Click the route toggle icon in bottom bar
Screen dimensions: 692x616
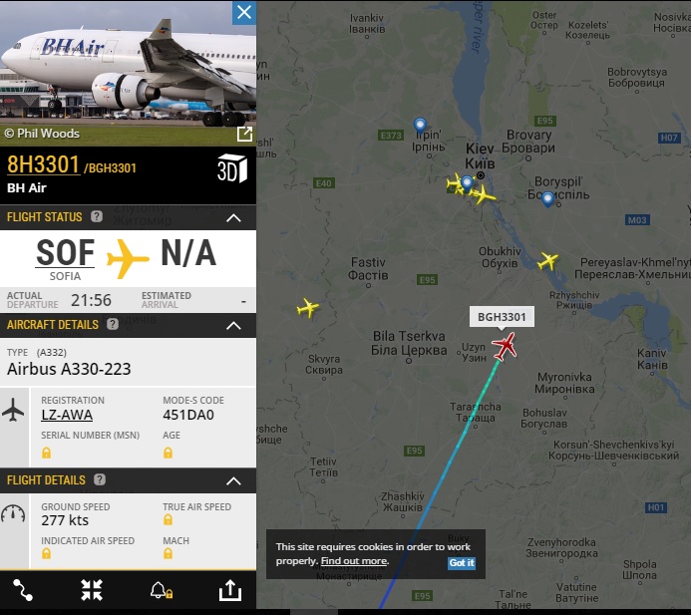(x=23, y=590)
